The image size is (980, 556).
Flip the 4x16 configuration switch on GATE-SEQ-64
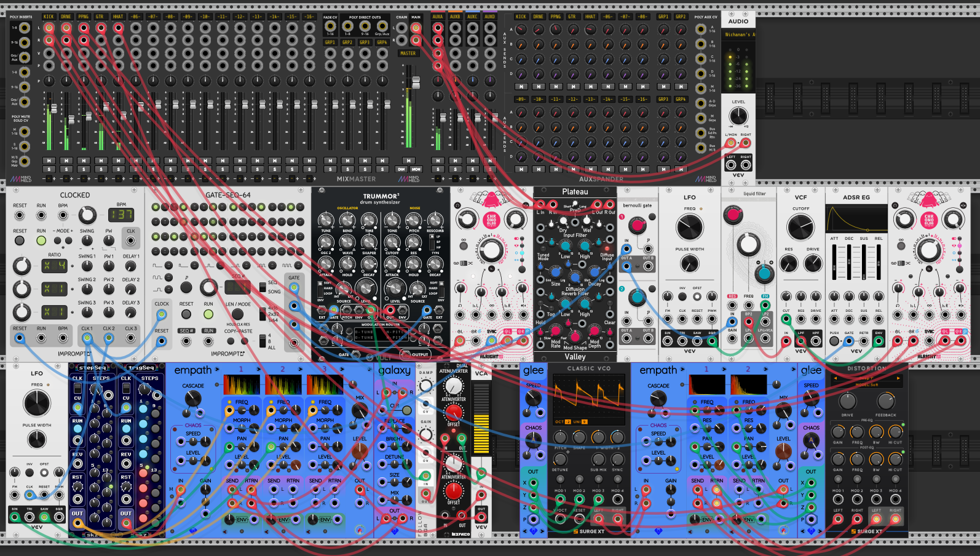coord(263,314)
